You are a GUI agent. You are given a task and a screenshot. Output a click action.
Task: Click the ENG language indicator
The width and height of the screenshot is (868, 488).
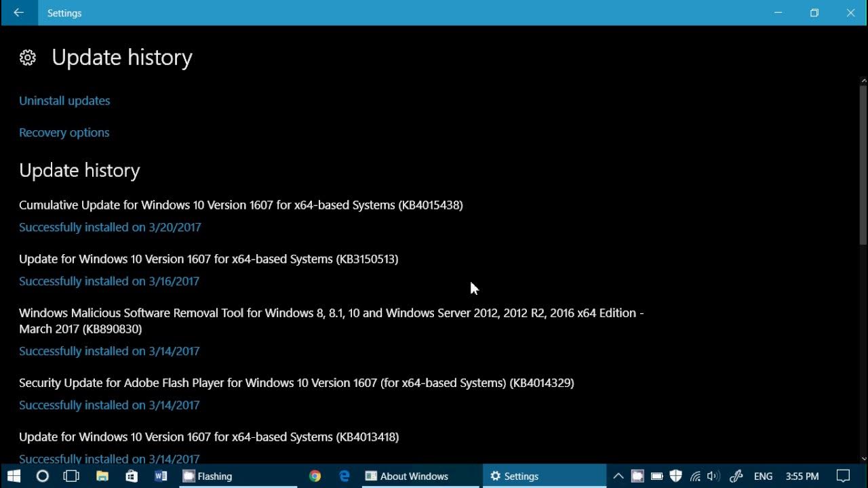pyautogui.click(x=763, y=476)
